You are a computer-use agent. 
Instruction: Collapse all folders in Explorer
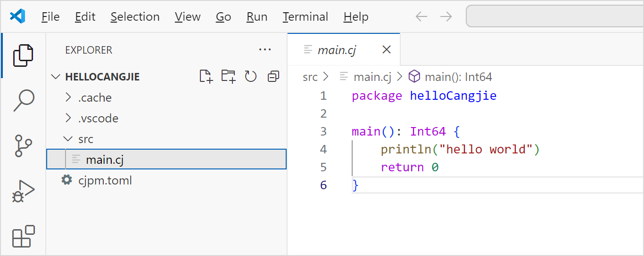(273, 77)
